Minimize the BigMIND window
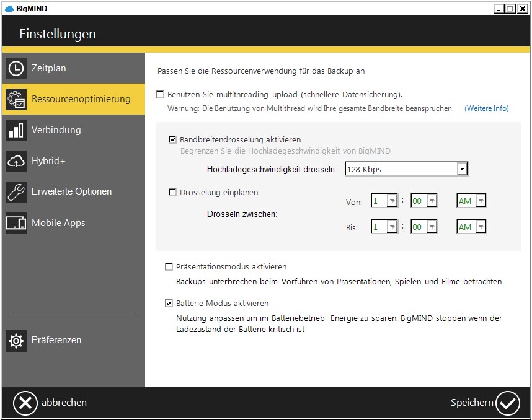 (x=498, y=9)
